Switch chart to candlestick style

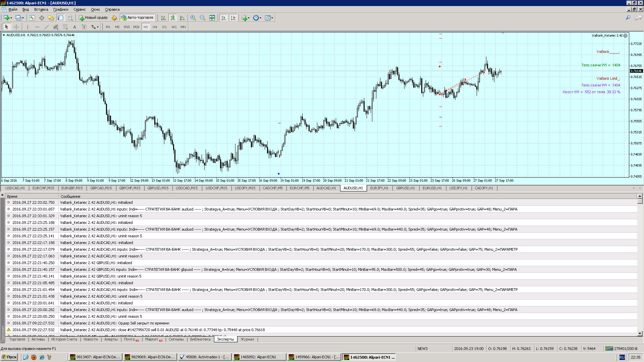pos(173,18)
